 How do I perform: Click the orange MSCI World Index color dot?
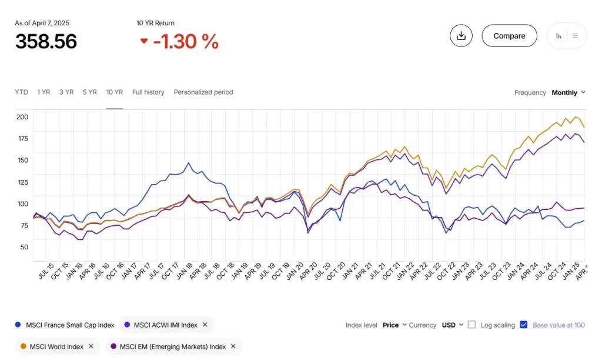tap(24, 346)
